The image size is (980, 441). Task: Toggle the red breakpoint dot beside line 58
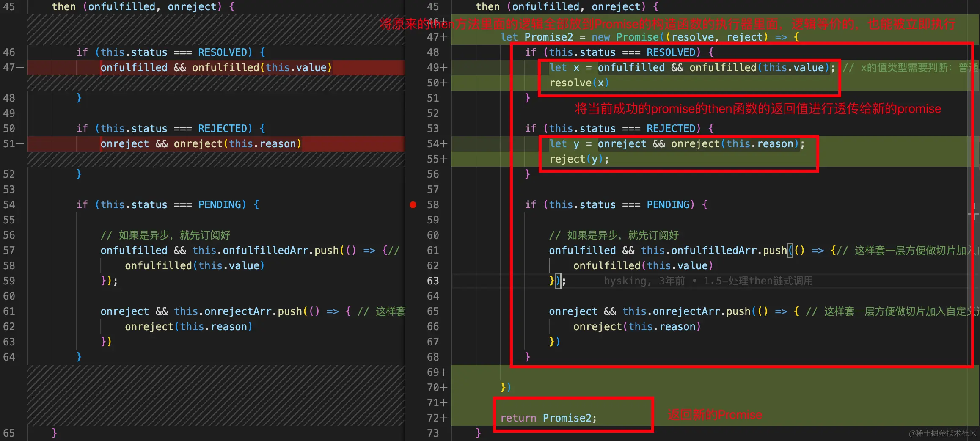pos(413,205)
